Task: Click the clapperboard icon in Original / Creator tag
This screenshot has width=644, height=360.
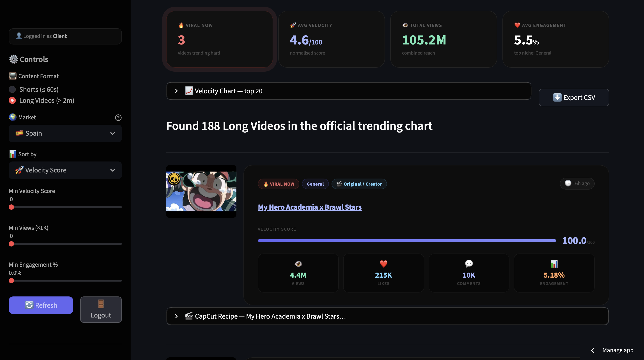Action: tap(339, 184)
